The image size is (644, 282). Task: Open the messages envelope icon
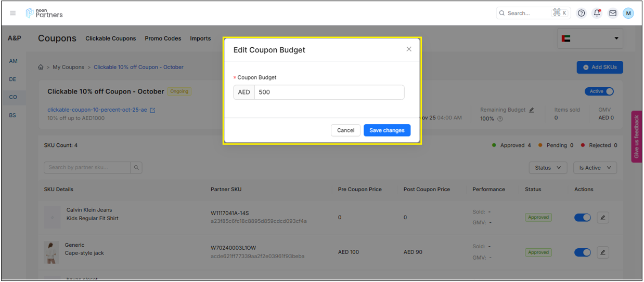(x=613, y=14)
